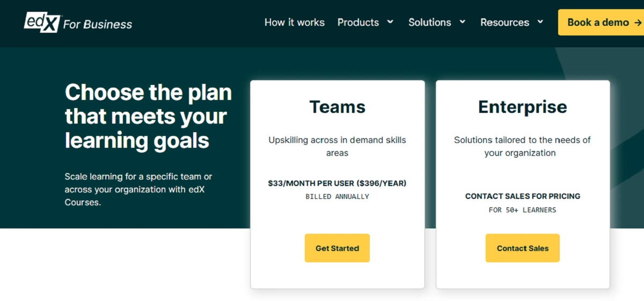Click the Choose the plan headline

point(148,116)
